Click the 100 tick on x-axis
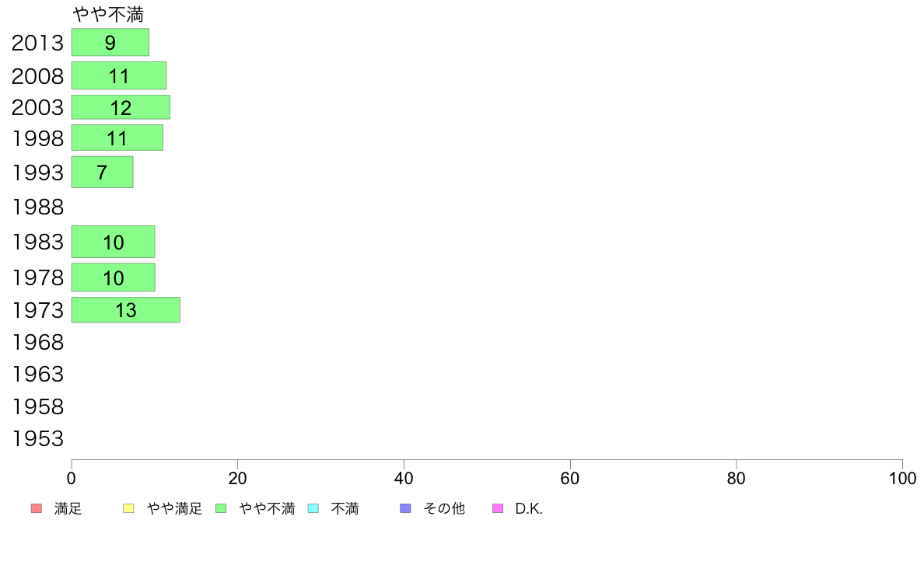The width and height of the screenshot is (924, 572). [x=902, y=478]
